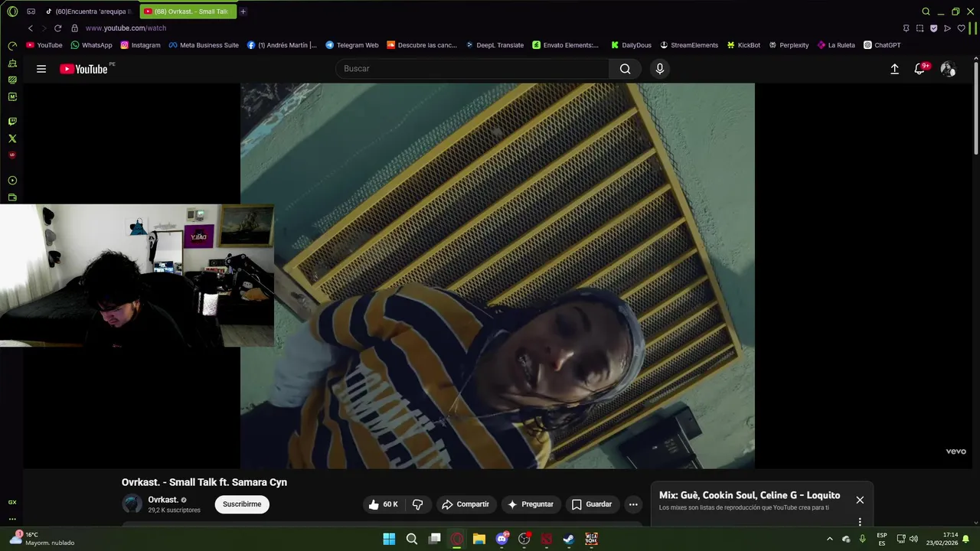Viewport: 980px width, 551px height.
Task: Go to the YouTube home logo
Action: pos(84,69)
